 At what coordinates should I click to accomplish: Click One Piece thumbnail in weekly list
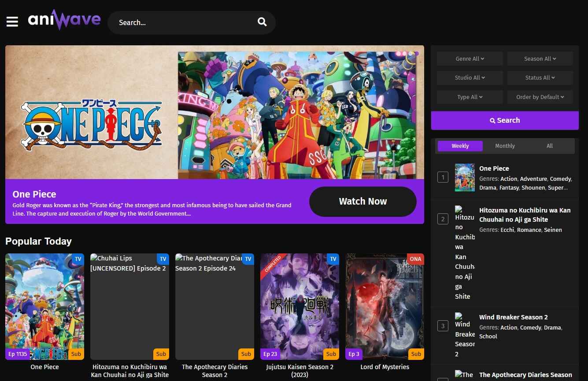click(x=465, y=177)
